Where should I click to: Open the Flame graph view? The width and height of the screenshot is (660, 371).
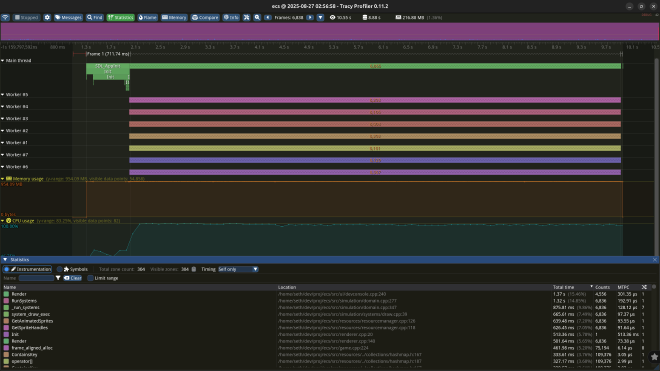(x=147, y=17)
